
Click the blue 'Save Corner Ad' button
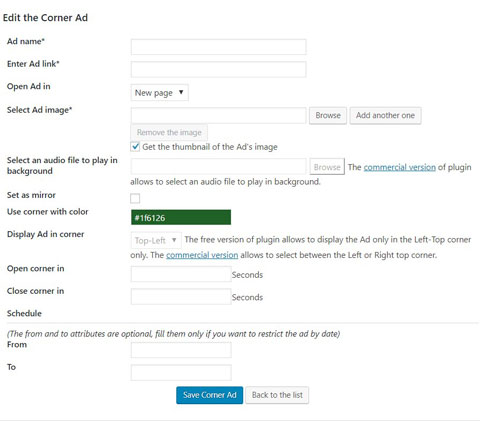pos(209,395)
